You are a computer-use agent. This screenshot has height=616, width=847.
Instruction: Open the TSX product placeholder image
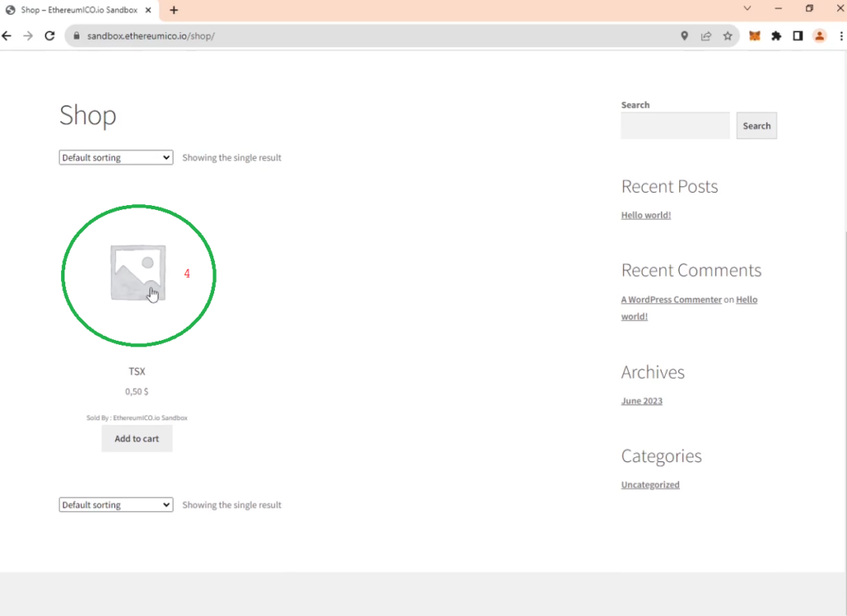click(138, 273)
